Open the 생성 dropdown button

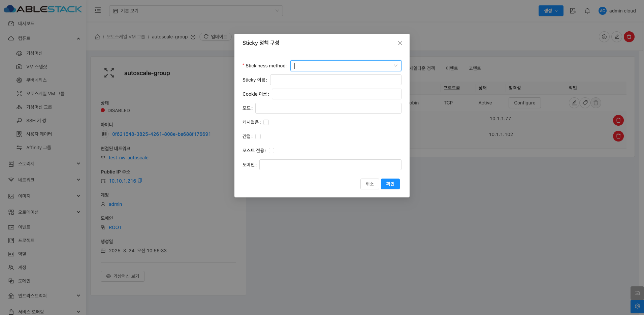point(551,11)
